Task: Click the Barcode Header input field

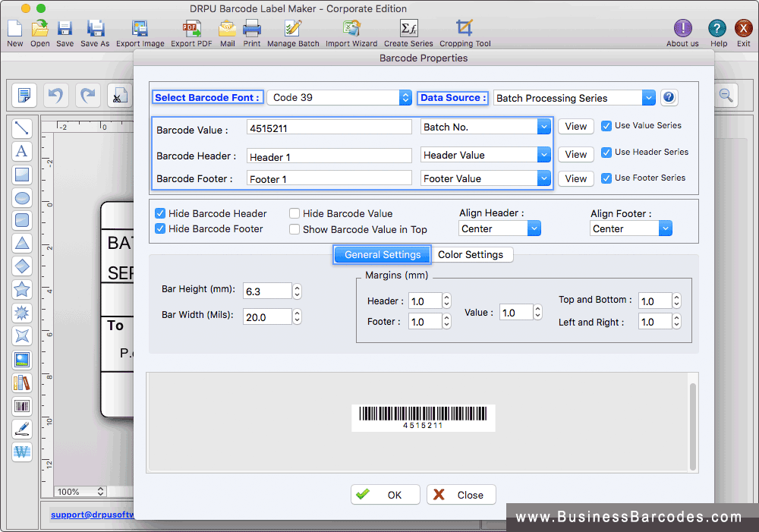Action: pos(329,156)
